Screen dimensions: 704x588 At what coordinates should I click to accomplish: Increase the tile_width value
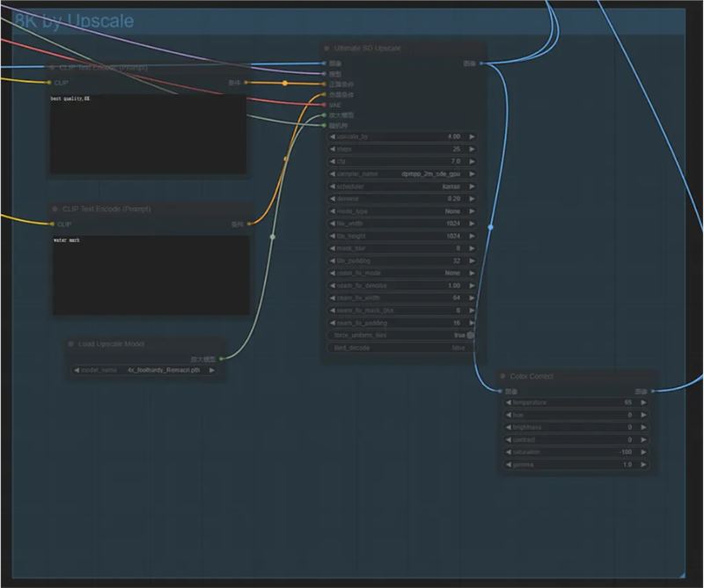[472, 224]
